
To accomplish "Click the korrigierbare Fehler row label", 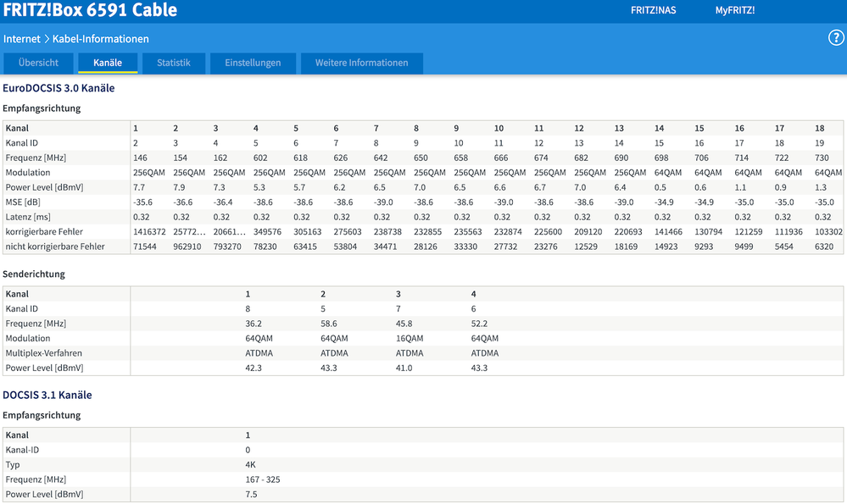I will 44,232.
